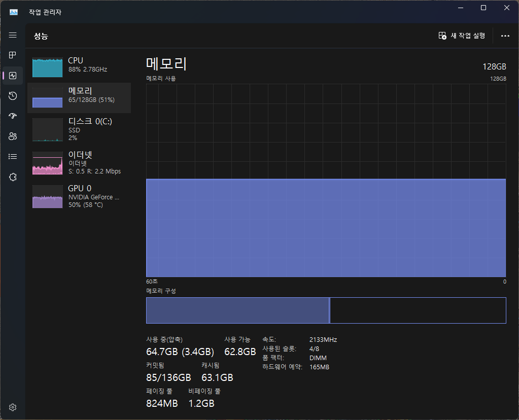
Task: Click the 새 작업 실행 button
Action: (x=462, y=36)
